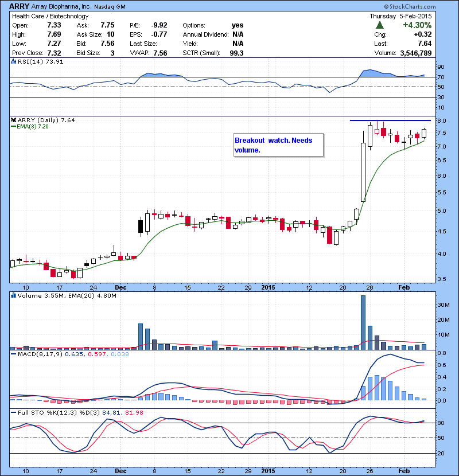This screenshot has height=476, width=459.
Task: Click the RSI(14) 73.91 label
Action: (x=40, y=61)
